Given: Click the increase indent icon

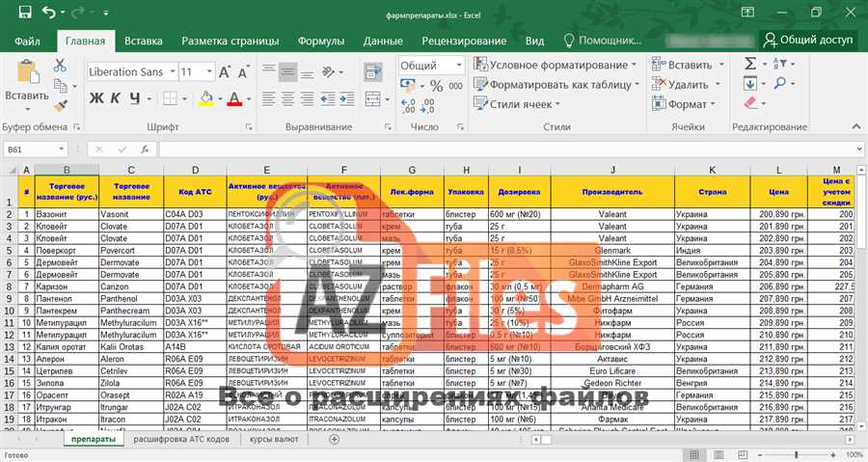Looking at the screenshot, I should [347, 98].
